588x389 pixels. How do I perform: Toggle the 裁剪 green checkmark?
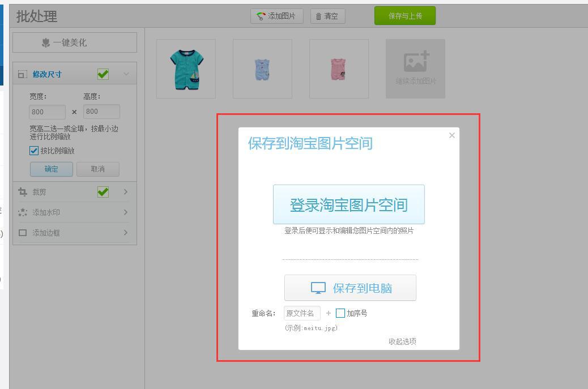(103, 192)
